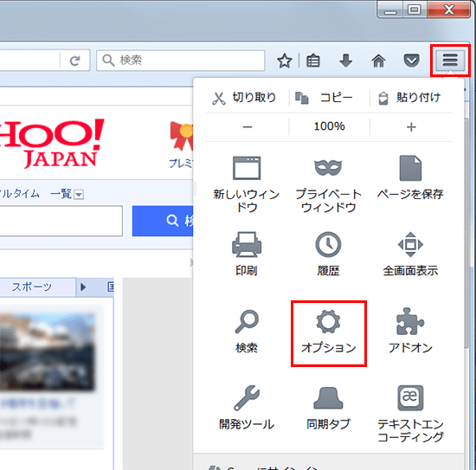The height and width of the screenshot is (470, 476).
Task: Toggle 全画面表示 (Full Screen)
Action: [410, 254]
